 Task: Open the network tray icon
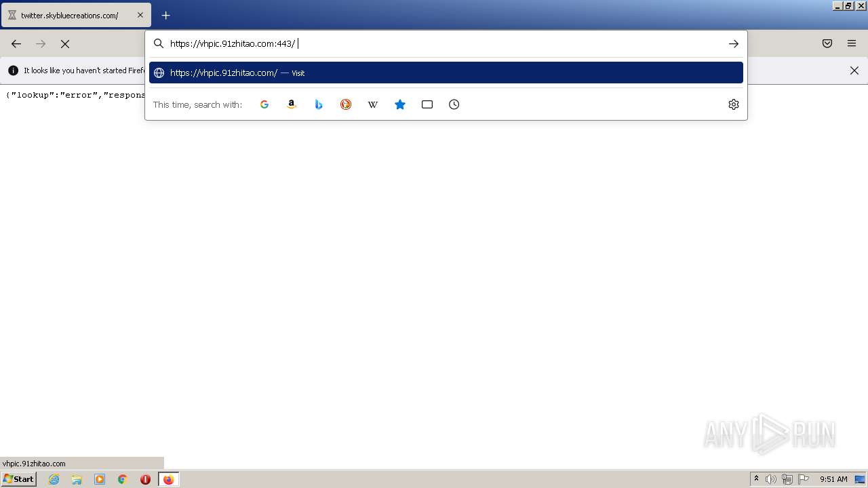[787, 479]
